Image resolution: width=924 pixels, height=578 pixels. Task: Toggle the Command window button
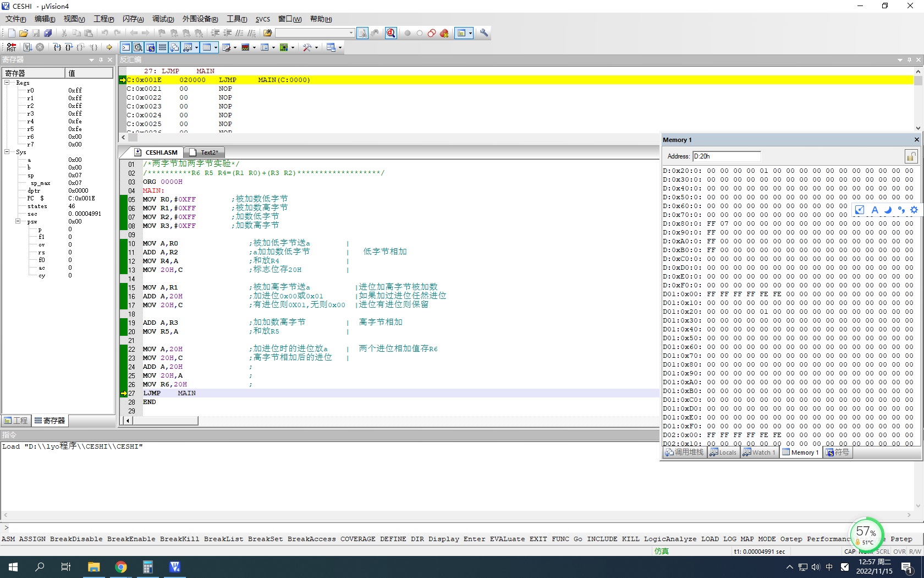126,47
